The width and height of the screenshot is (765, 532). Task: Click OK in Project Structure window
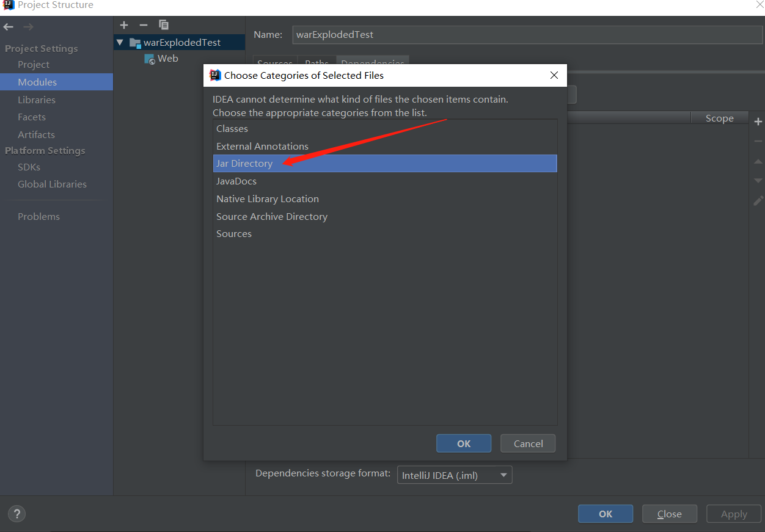click(x=606, y=514)
